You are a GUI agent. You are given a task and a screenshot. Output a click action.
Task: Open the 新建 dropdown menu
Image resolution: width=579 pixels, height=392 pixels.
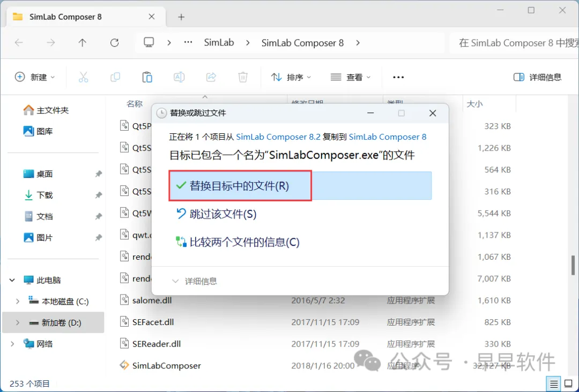(x=35, y=77)
